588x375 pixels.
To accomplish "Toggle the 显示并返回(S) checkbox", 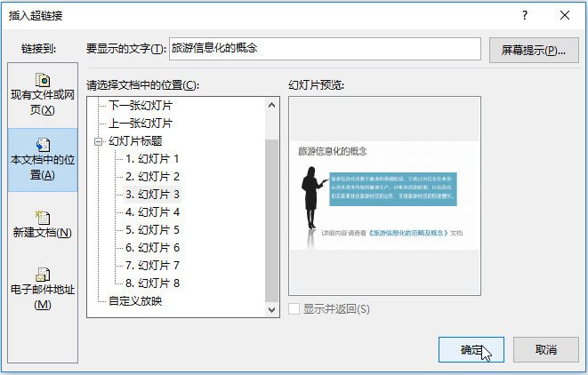I will point(294,309).
